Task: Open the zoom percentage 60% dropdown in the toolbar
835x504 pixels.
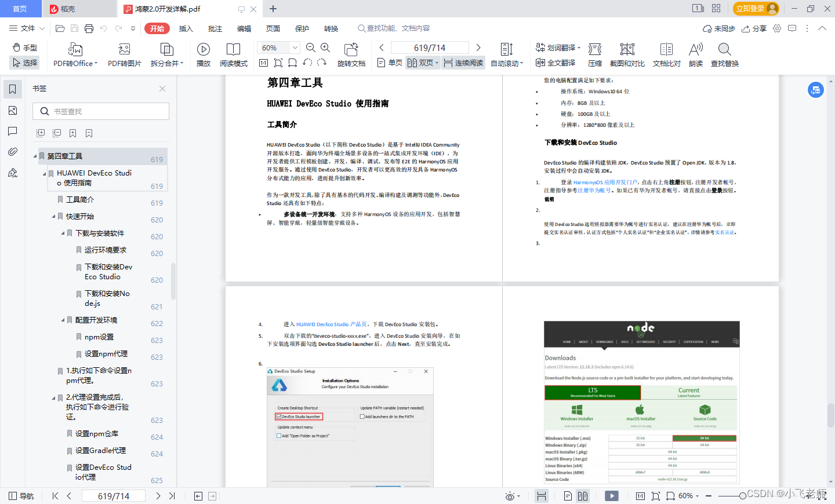Action: [295, 48]
